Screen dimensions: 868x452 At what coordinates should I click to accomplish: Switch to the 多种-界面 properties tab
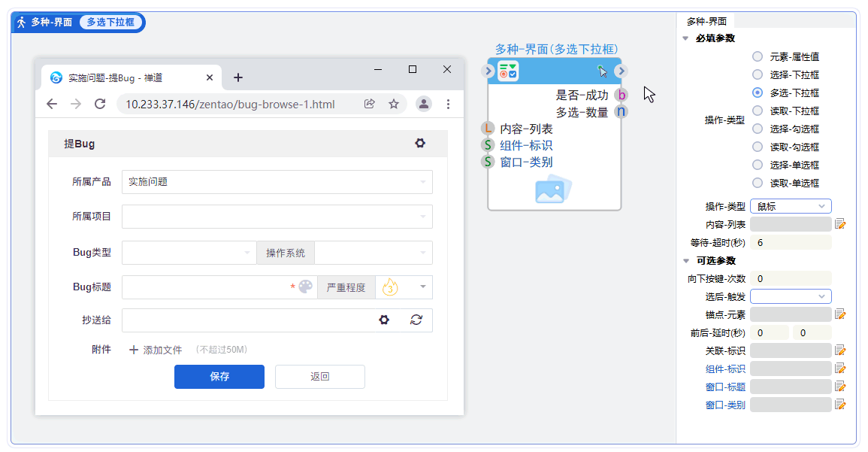[705, 21]
